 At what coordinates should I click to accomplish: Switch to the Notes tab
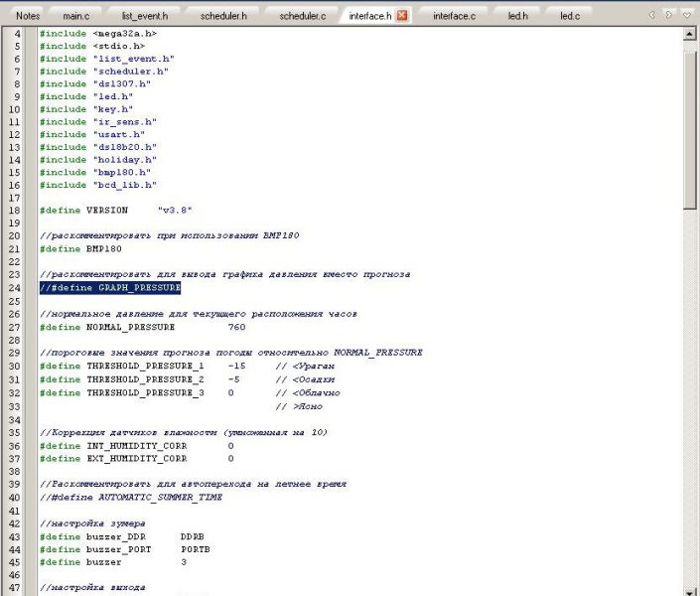(29, 17)
